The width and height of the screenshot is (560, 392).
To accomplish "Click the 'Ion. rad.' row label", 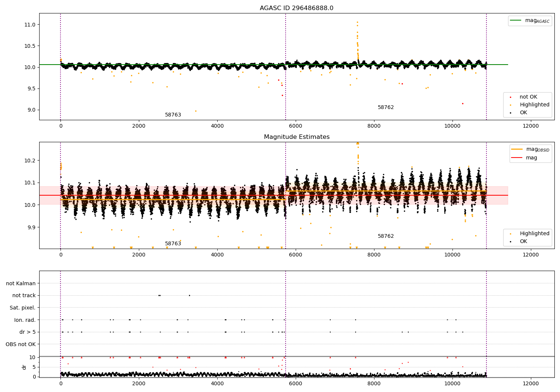I will (x=25, y=320).
